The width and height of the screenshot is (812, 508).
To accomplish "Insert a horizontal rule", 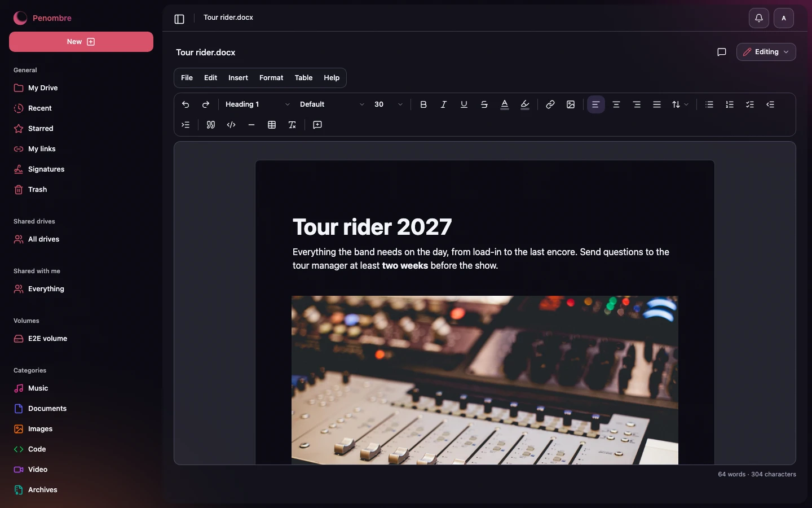I will pyautogui.click(x=251, y=125).
